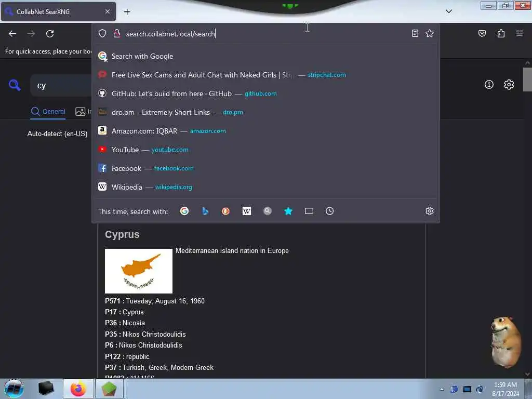Search open tabs with the tab icon

[309, 211]
